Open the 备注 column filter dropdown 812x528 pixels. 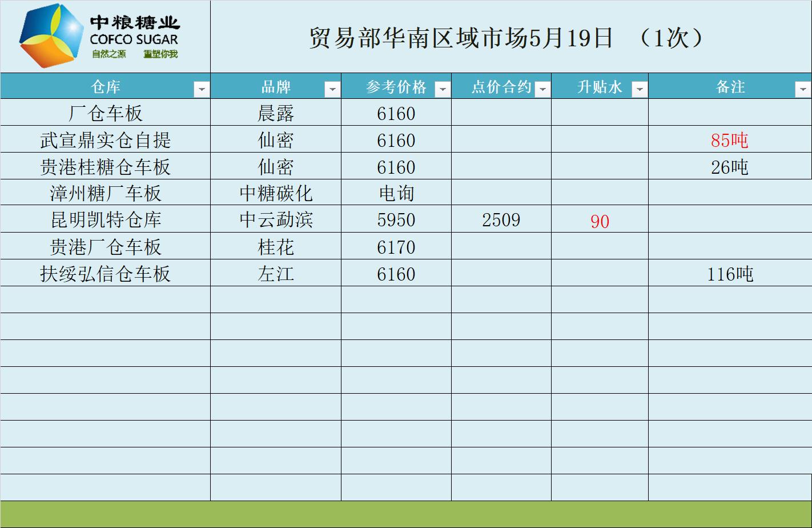click(x=803, y=89)
